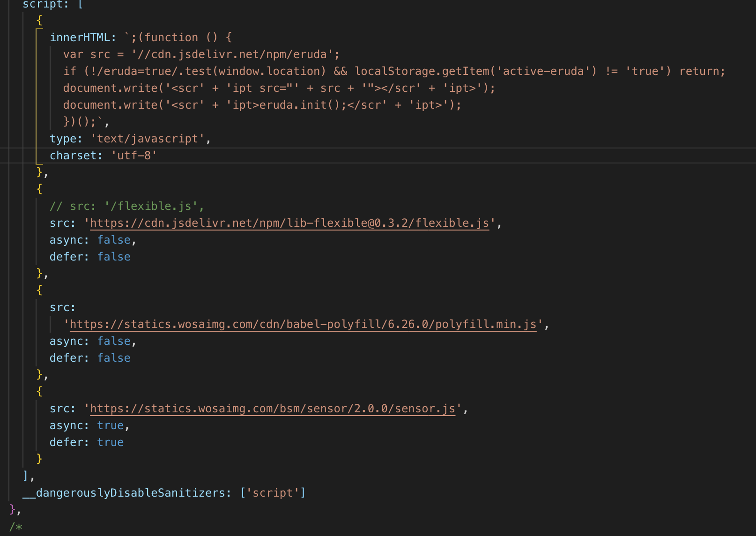The width and height of the screenshot is (756, 536).
Task: Place cursor on the innerHTML property key
Action: (x=80, y=37)
